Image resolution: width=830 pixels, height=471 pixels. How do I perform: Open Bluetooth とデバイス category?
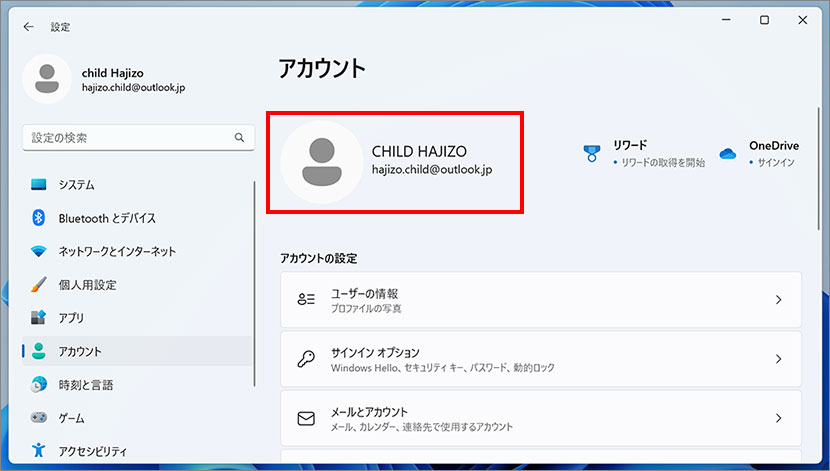tap(137, 218)
